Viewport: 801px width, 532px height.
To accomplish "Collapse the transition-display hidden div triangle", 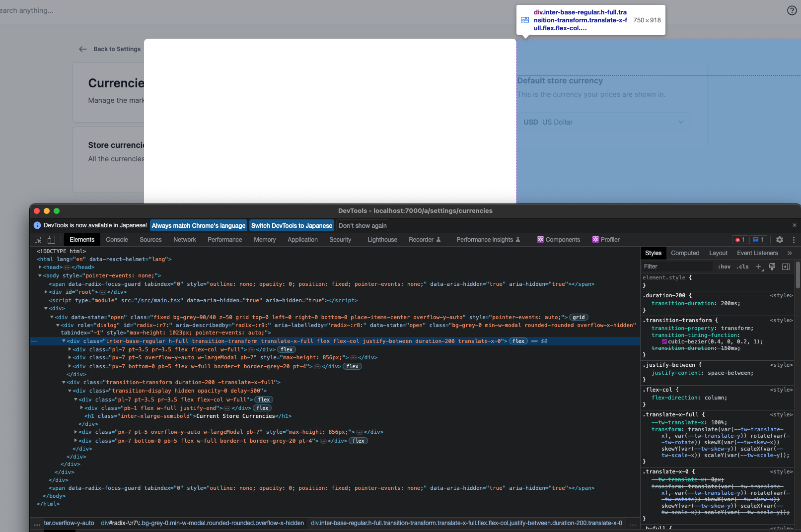I will (70, 391).
